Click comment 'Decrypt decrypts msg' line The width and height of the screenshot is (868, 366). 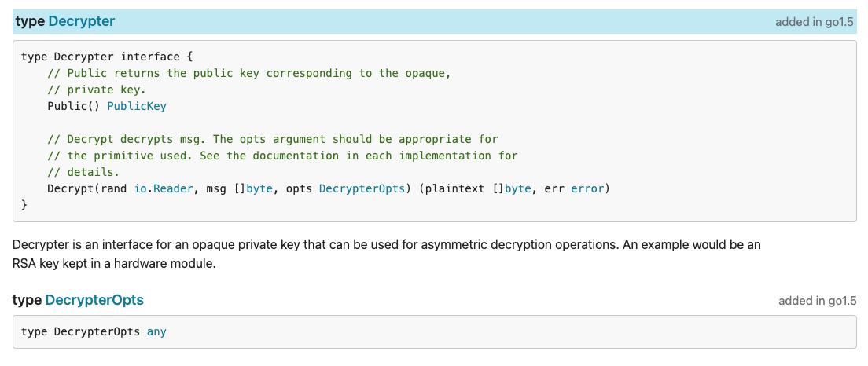click(x=273, y=139)
